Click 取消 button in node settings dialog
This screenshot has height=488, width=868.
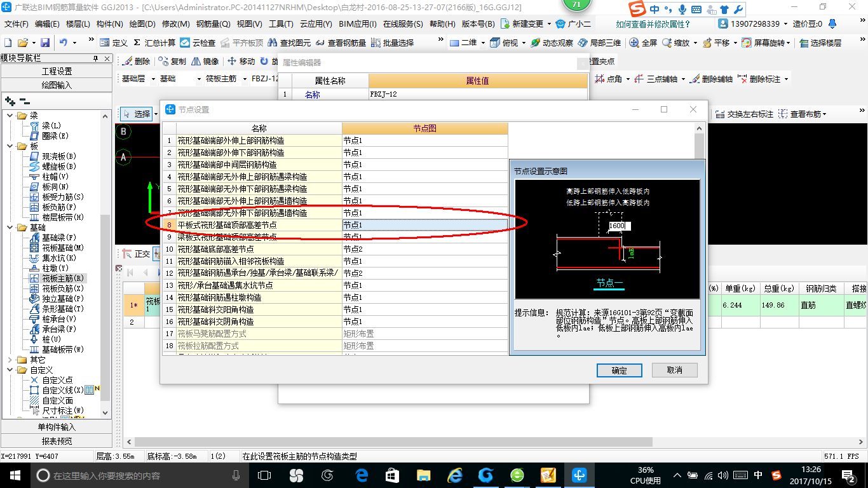[x=674, y=370]
